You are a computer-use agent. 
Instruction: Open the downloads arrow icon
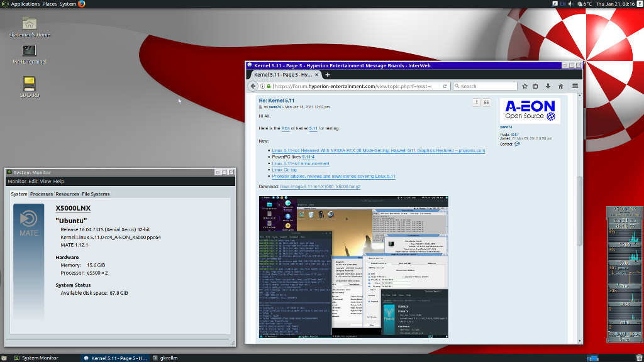click(x=548, y=86)
